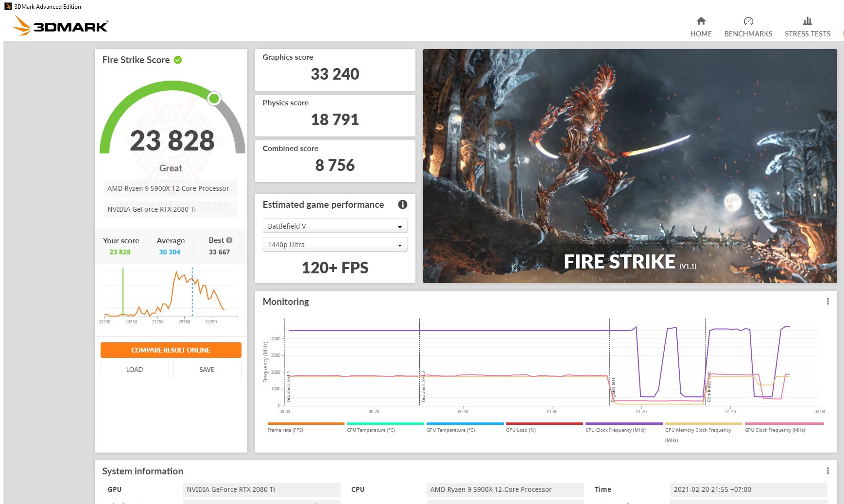Click GPU field in System information

coord(261,489)
